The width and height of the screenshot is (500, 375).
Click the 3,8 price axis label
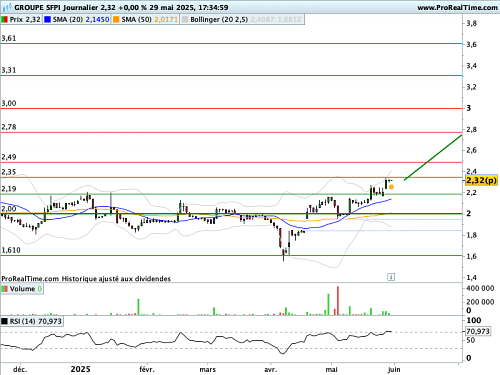(x=471, y=23)
